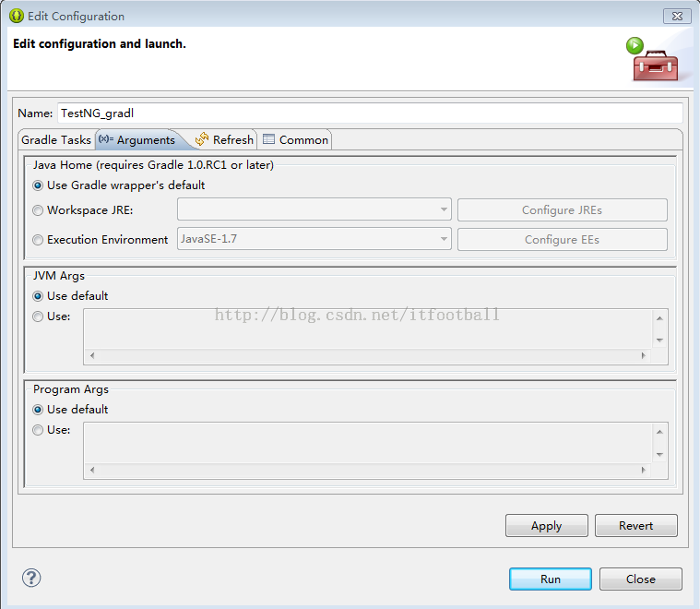Open the JavaSE-1.7 execution environment dropdown
The image size is (700, 609).
click(x=314, y=239)
